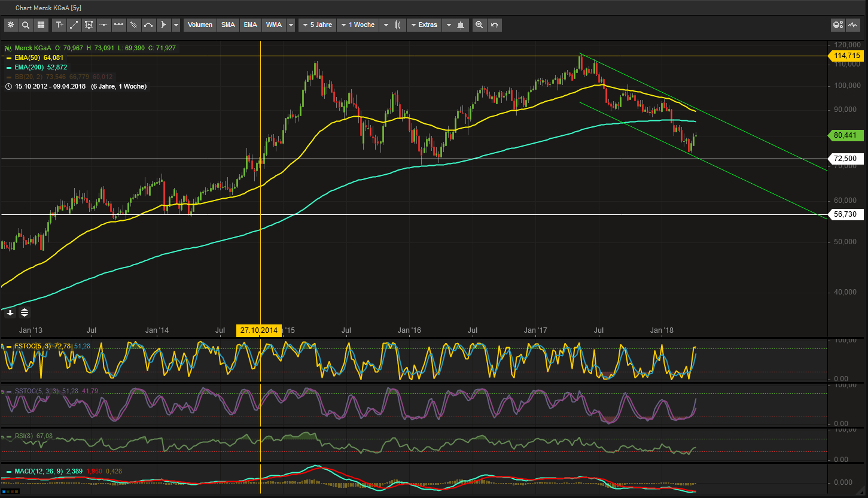The width and height of the screenshot is (868, 498).
Task: Select the line chart icon top right
Action: 852,24
